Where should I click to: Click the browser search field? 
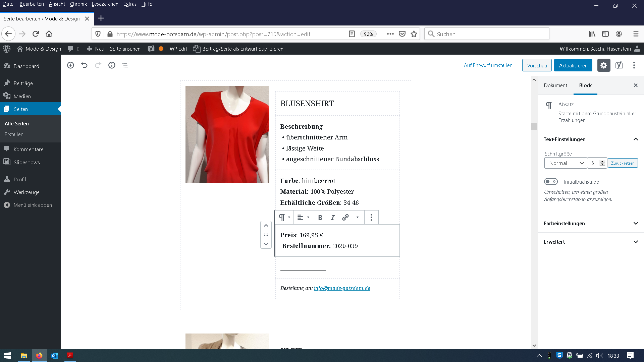click(487, 34)
